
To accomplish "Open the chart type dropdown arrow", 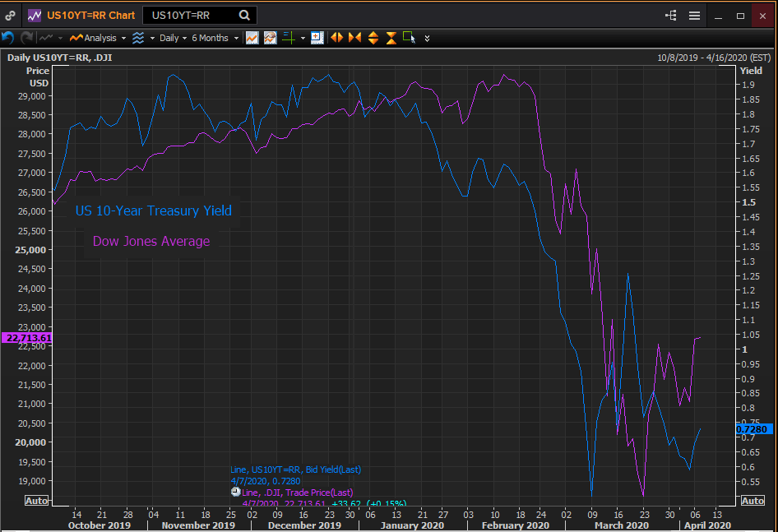I will click(60, 38).
